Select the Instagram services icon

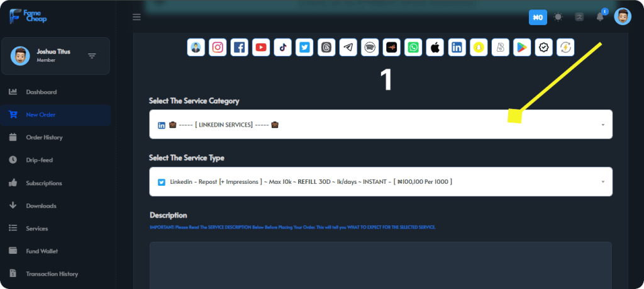coord(218,48)
